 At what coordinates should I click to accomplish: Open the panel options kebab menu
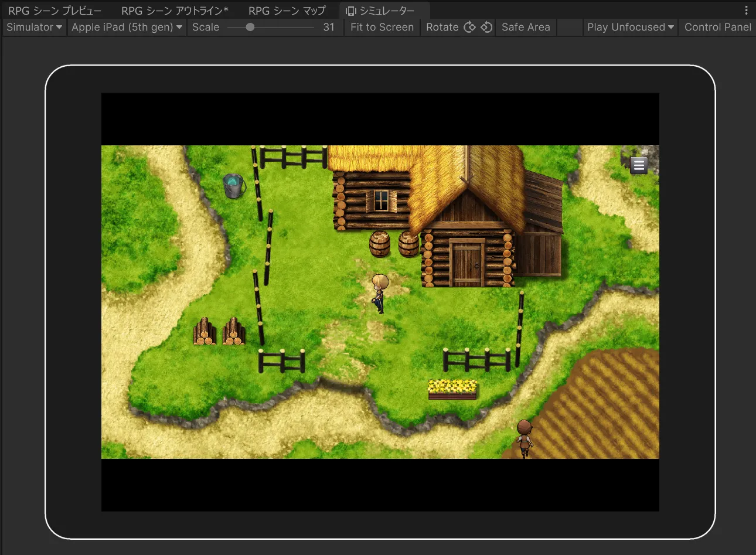tap(746, 11)
